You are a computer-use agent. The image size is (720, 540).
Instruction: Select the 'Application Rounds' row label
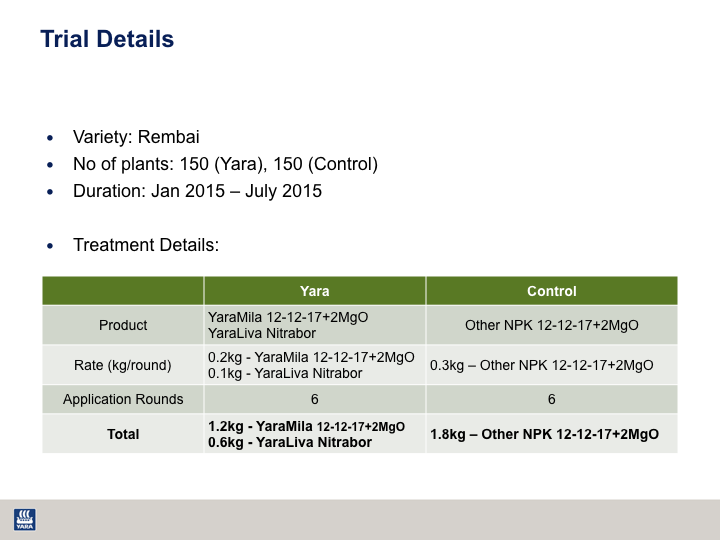click(x=123, y=399)
